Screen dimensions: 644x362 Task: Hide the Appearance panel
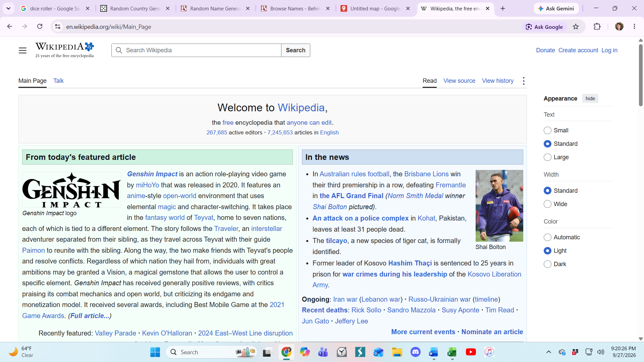pos(590,99)
